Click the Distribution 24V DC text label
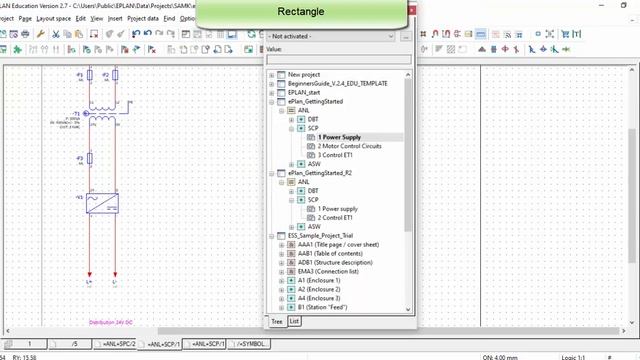 click(111, 322)
